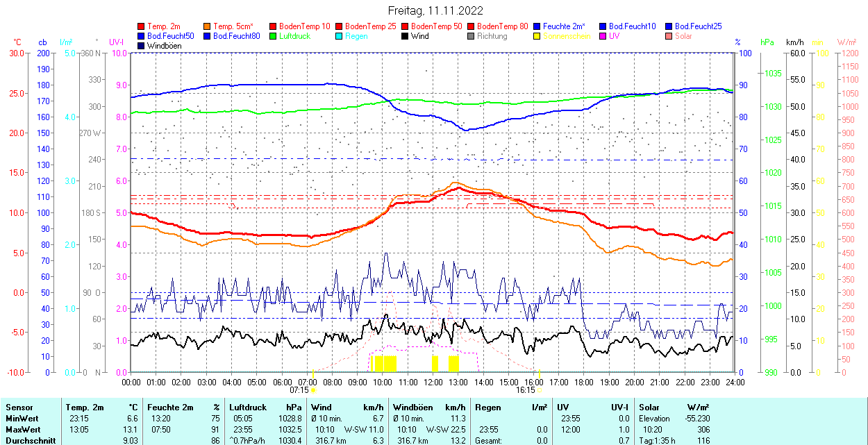Select the Bod.Feucht10 legend label
868x445 pixels.
633,26
